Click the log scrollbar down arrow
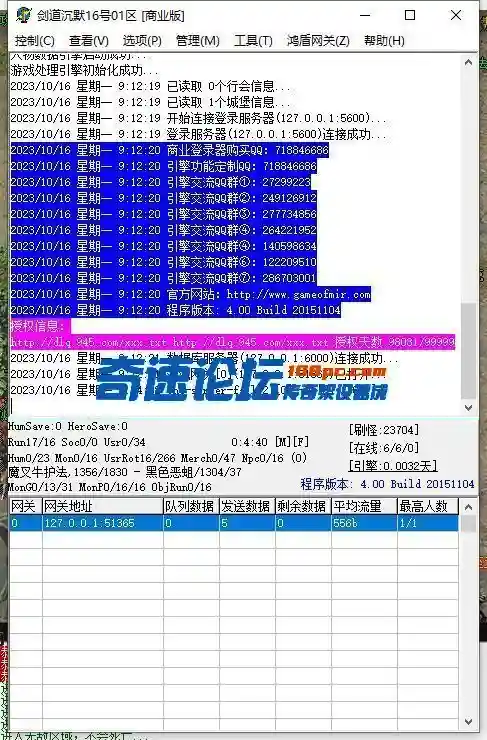This screenshot has width=487, height=740. pos(468,407)
